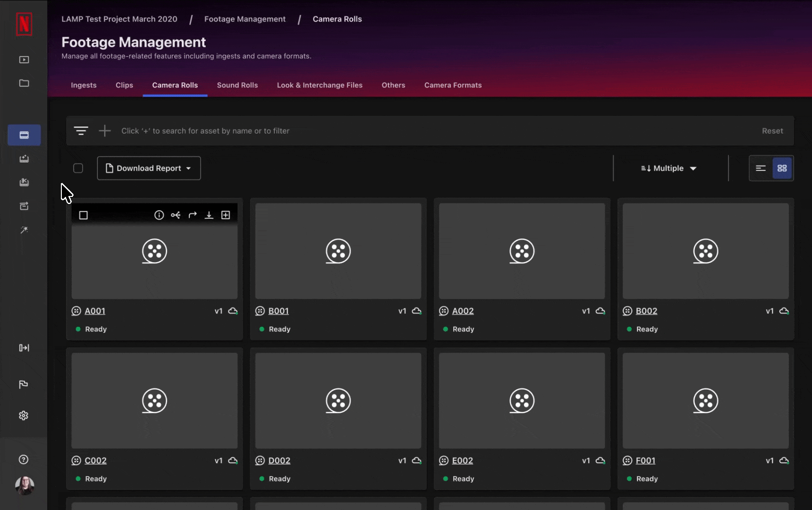
Task: Open the Multiple sort dropdown
Action: tap(668, 168)
